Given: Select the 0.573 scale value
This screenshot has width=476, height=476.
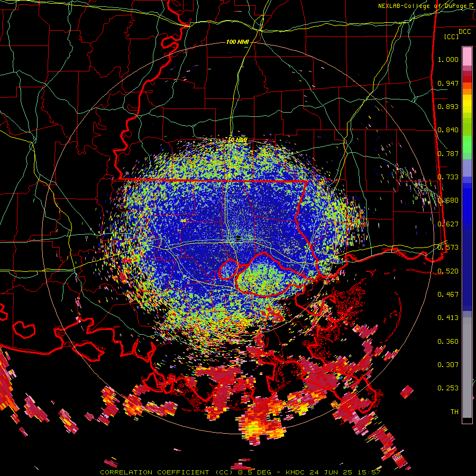Looking at the screenshot, I should pos(448,248).
